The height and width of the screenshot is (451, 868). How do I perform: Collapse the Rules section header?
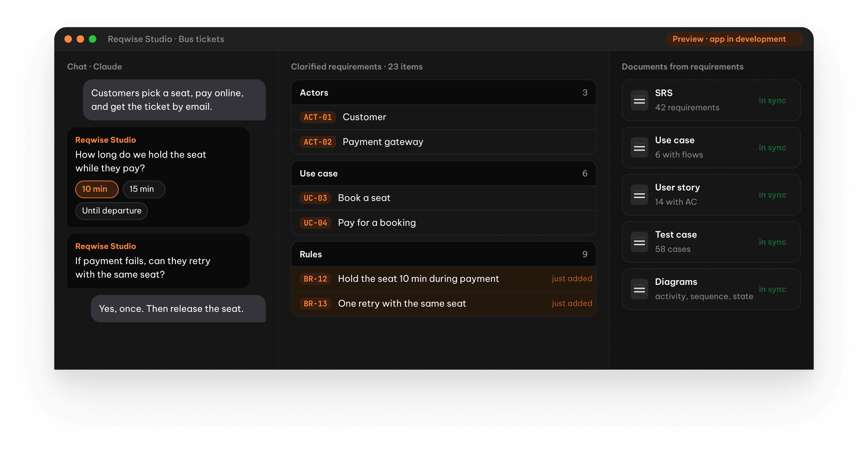tap(443, 254)
